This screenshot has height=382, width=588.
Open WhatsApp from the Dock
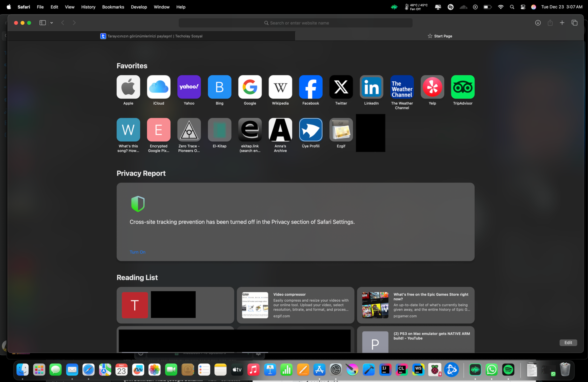point(491,370)
